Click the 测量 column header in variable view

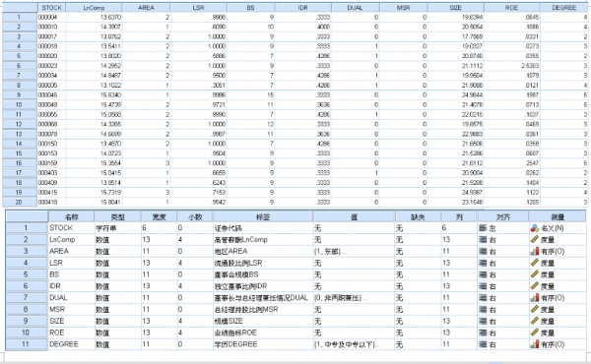(x=558, y=216)
